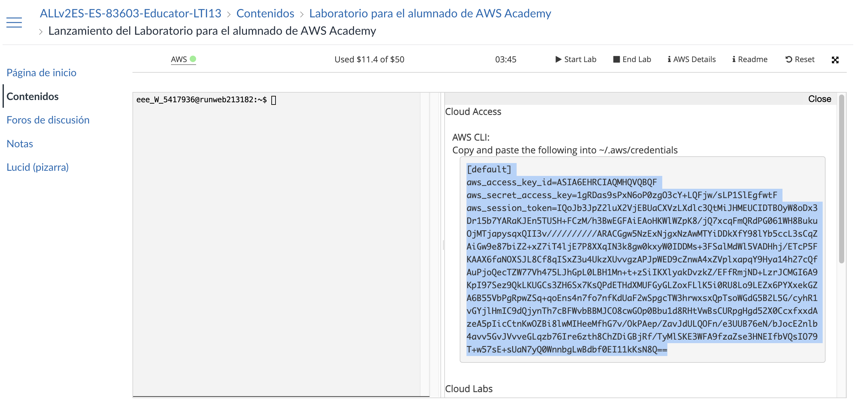Image resolution: width=868 pixels, height=420 pixels.
Task: Open Página de inicio
Action: tap(41, 72)
